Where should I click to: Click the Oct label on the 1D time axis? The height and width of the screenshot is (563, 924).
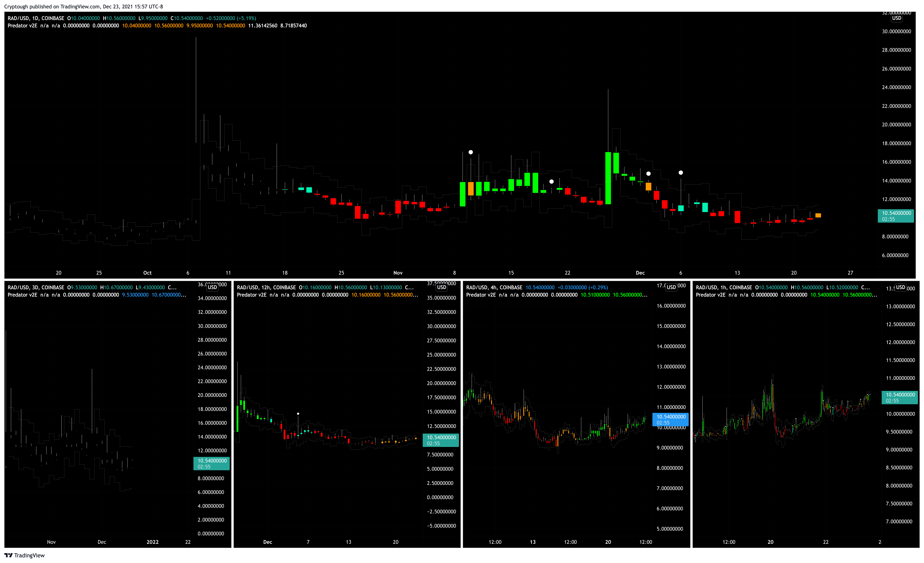[147, 273]
